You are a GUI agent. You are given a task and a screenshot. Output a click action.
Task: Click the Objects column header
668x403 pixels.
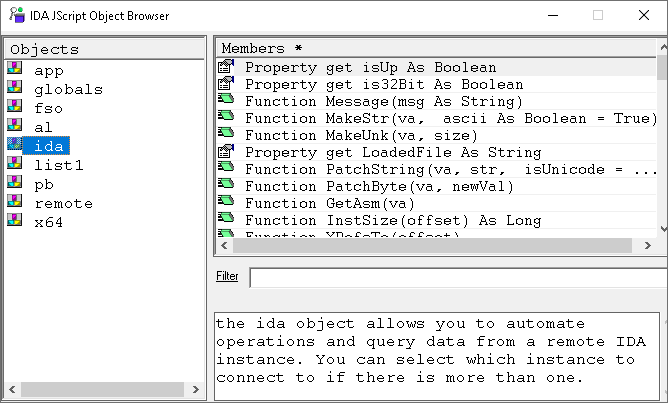104,49
